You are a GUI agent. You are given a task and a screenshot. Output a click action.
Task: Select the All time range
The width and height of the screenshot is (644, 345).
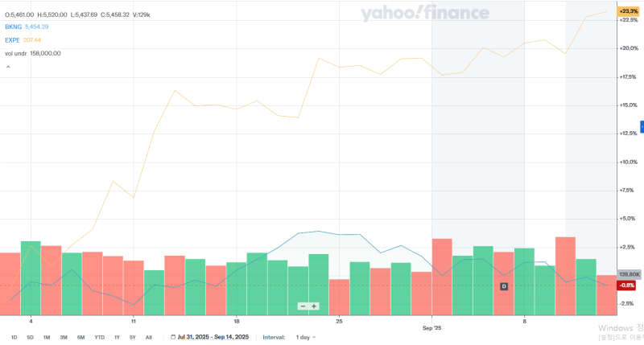click(x=148, y=337)
